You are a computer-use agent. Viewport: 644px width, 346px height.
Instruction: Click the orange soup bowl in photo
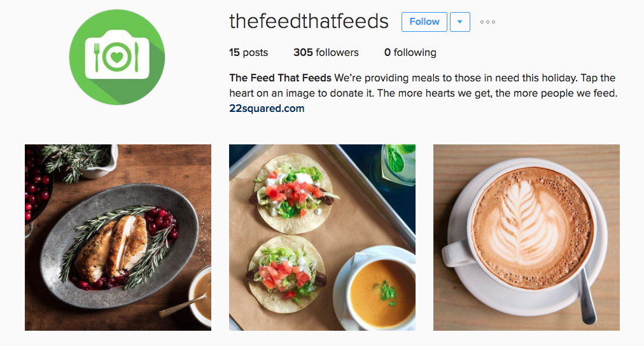381,292
